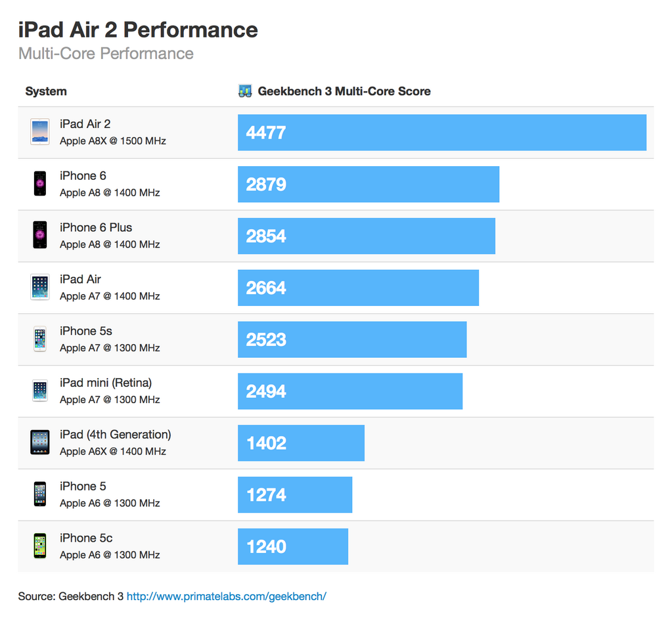The image size is (672, 631).
Task: Select the iPad (4th Generation) icon
Action: 40,443
